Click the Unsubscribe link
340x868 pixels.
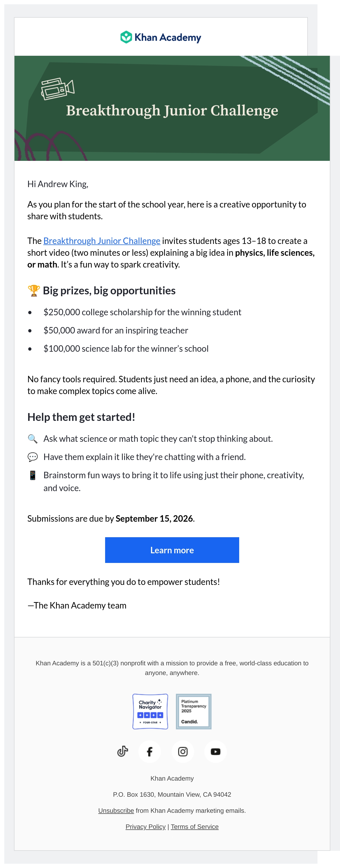[116, 810]
